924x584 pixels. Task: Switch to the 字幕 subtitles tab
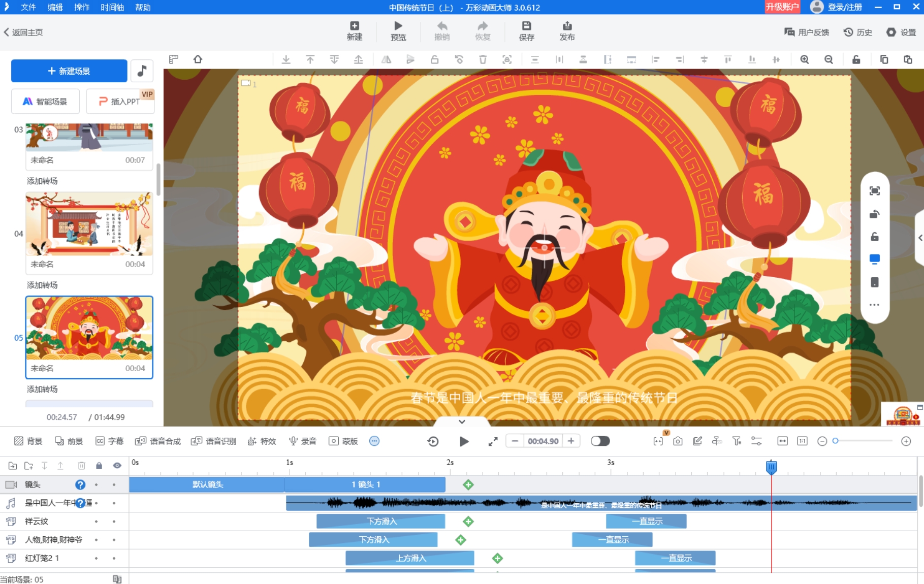pyautogui.click(x=110, y=441)
